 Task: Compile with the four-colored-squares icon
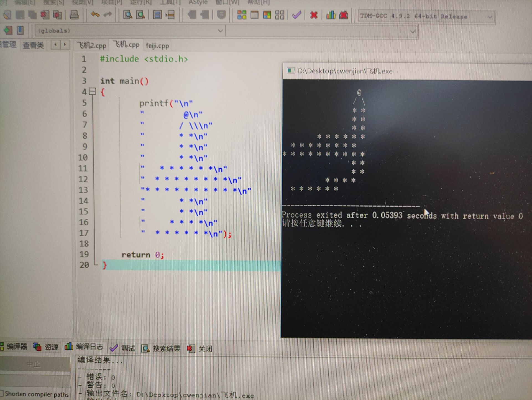pos(242,15)
